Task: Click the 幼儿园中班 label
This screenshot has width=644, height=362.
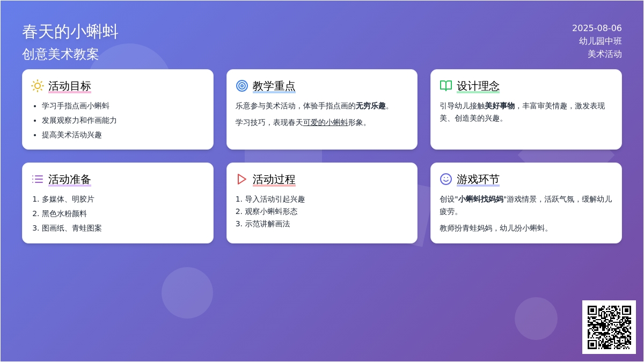Action: tap(601, 41)
